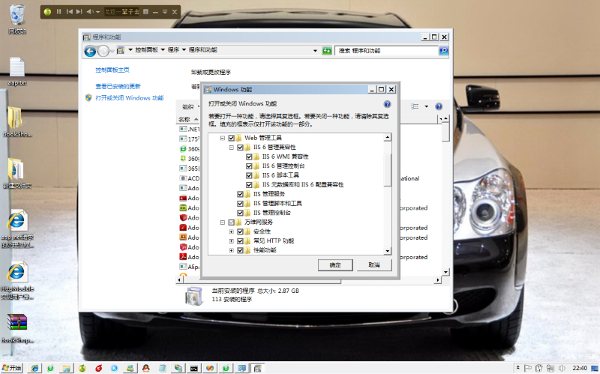
Task: Open the view options dropdown arrow
Action: pyautogui.click(x=427, y=106)
